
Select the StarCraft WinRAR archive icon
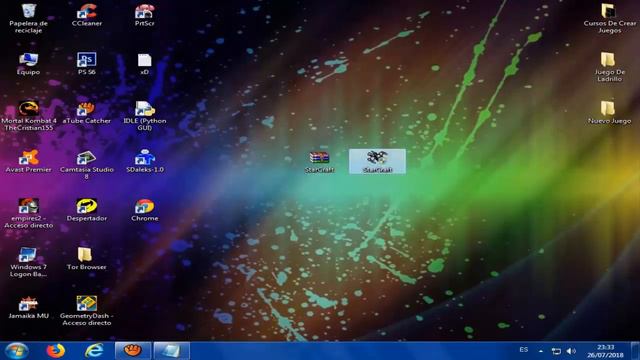pyautogui.click(x=320, y=162)
